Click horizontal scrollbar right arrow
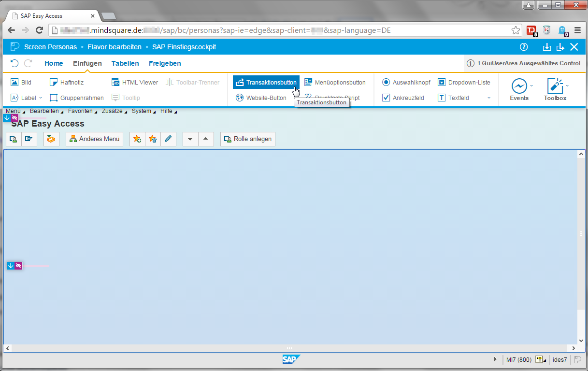 point(574,348)
